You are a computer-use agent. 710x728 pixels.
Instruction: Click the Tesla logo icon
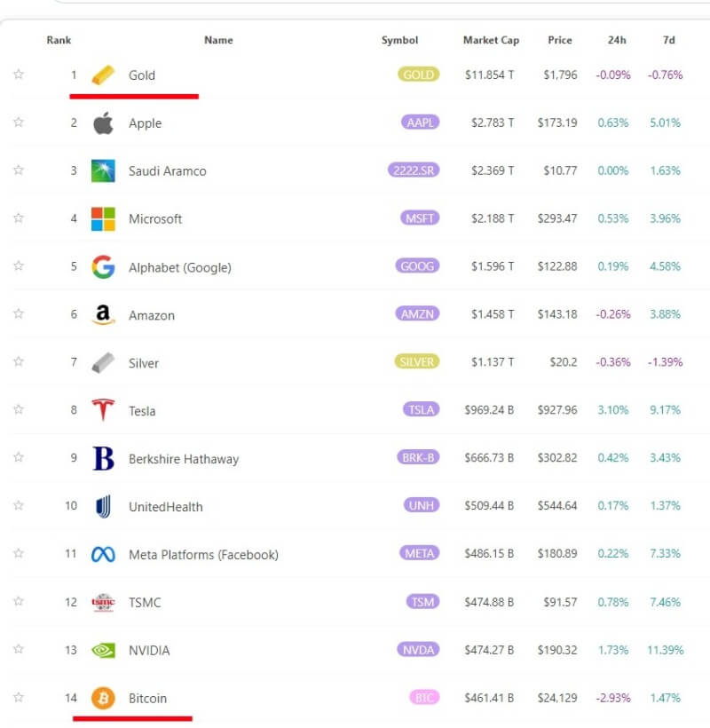103,410
